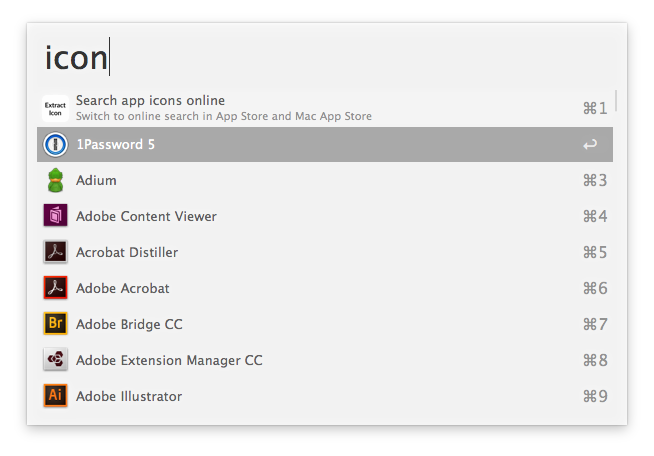Pick the Adobe Illustrator result text
Screen dimensions: 654x456
[x=129, y=396]
